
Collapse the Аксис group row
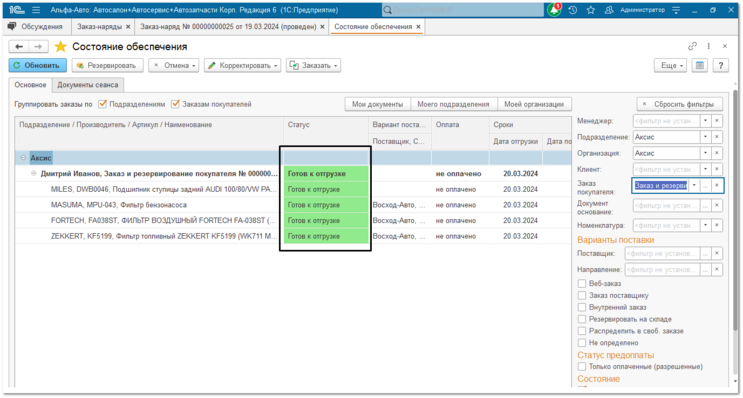pyautogui.click(x=23, y=158)
